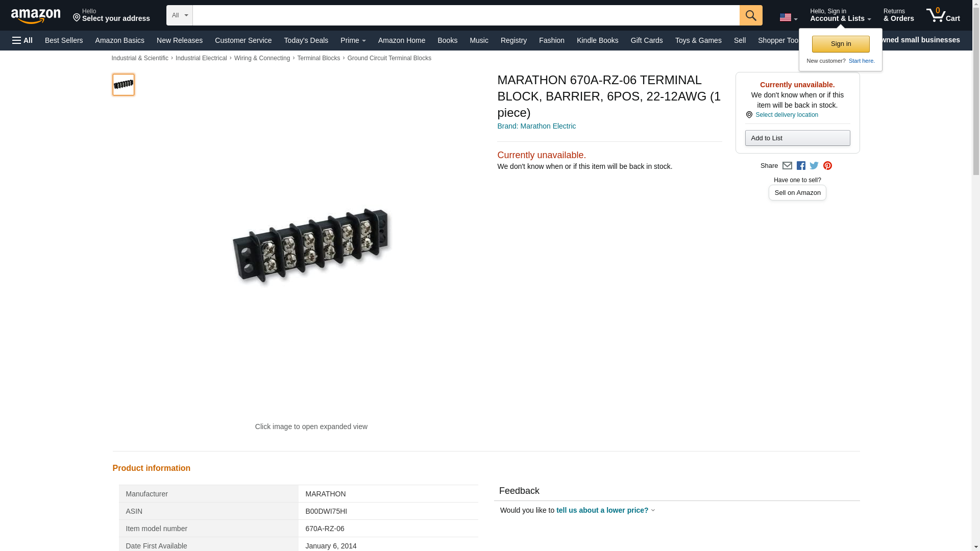Image resolution: width=980 pixels, height=551 pixels.
Task: Click the Amazon logo
Action: [x=36, y=16]
